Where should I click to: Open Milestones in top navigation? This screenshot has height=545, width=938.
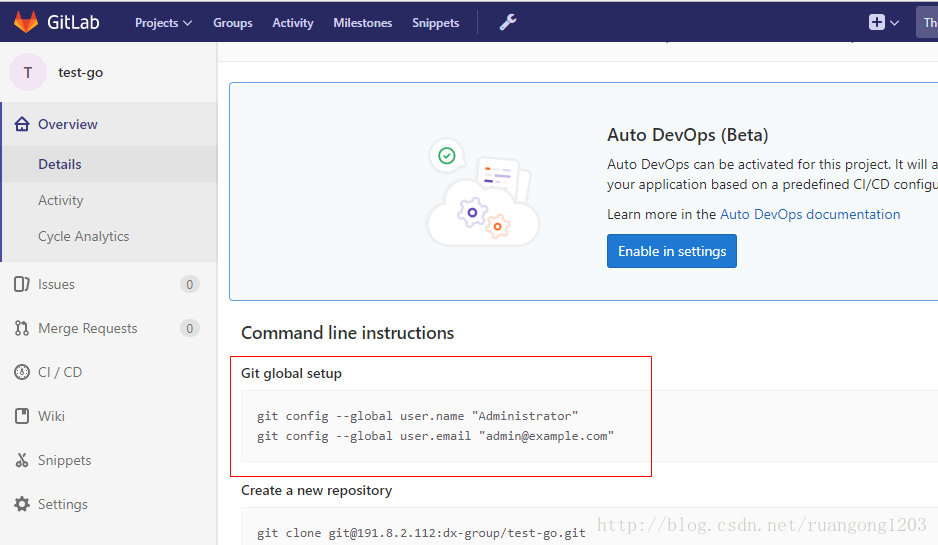pos(363,23)
